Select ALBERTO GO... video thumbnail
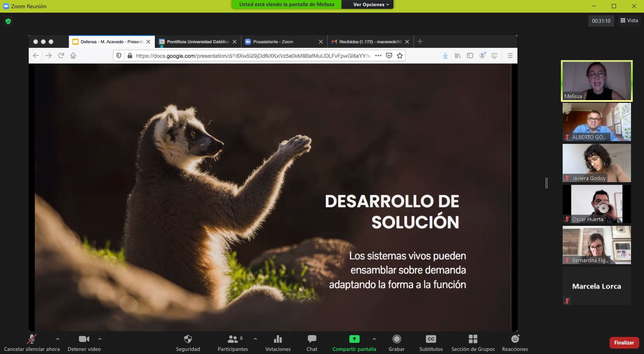The height and width of the screenshot is (354, 644). point(597,122)
